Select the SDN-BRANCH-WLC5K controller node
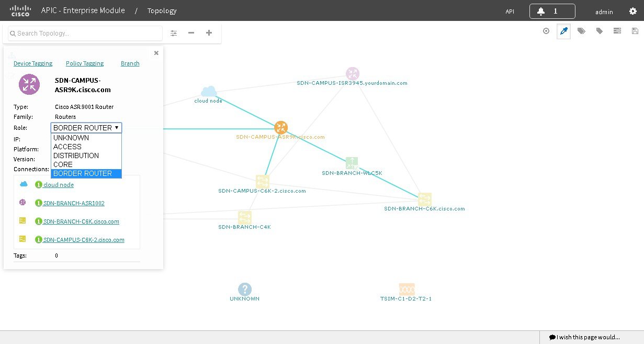The image size is (644, 344). [x=352, y=163]
